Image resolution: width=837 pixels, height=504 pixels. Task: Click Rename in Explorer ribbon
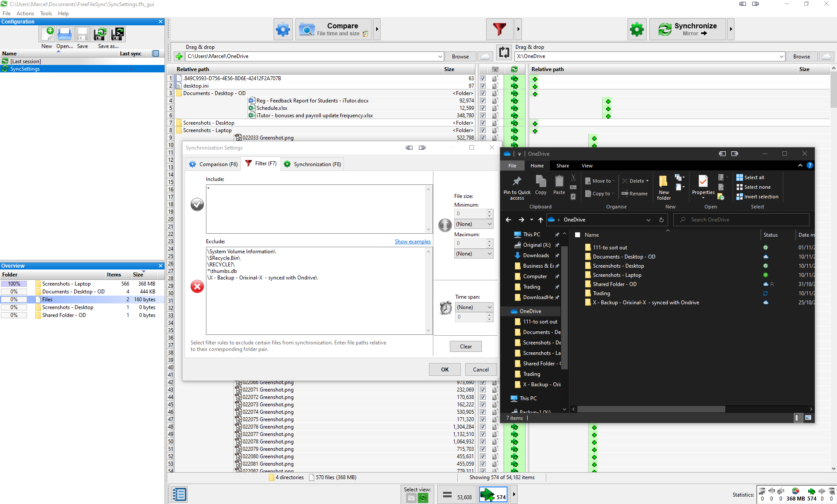(x=635, y=194)
